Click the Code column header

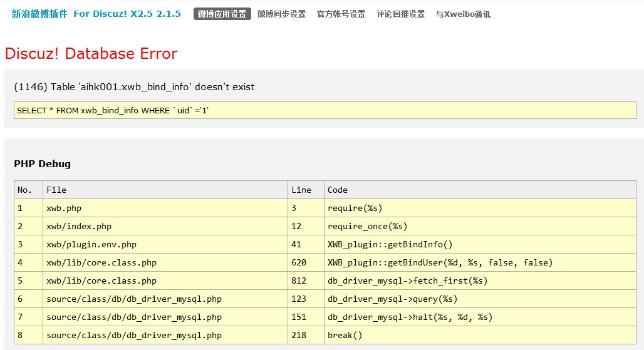tap(480, 190)
